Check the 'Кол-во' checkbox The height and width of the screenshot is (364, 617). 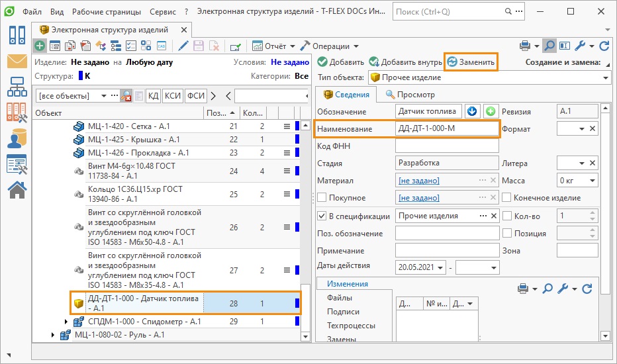[507, 216]
